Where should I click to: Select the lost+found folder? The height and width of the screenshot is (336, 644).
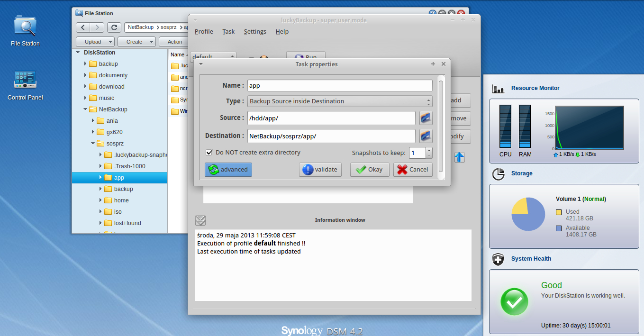[122, 223]
